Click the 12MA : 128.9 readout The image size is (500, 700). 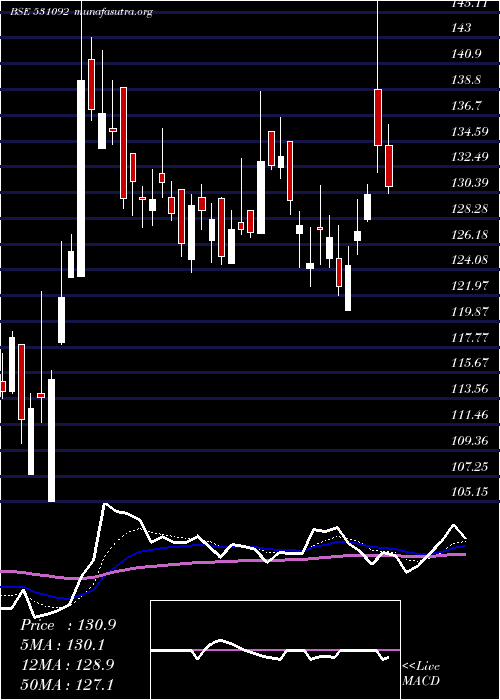[x=67, y=665]
